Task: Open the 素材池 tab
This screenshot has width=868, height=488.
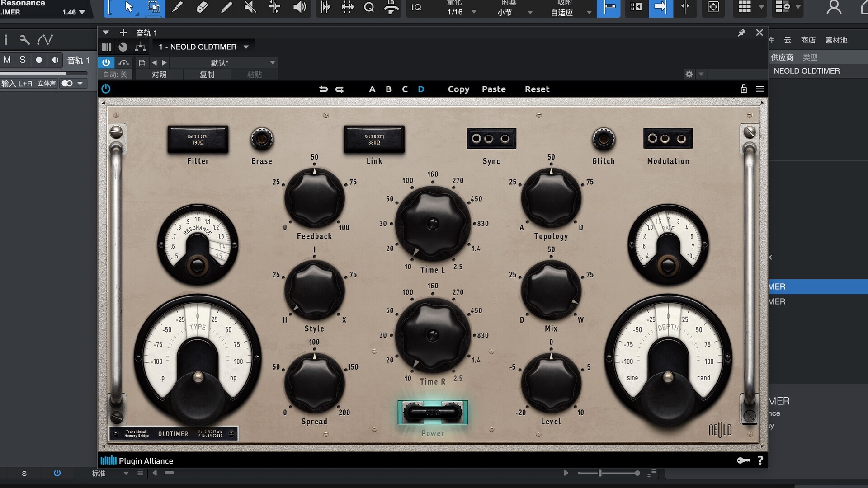Action: pyautogui.click(x=836, y=40)
